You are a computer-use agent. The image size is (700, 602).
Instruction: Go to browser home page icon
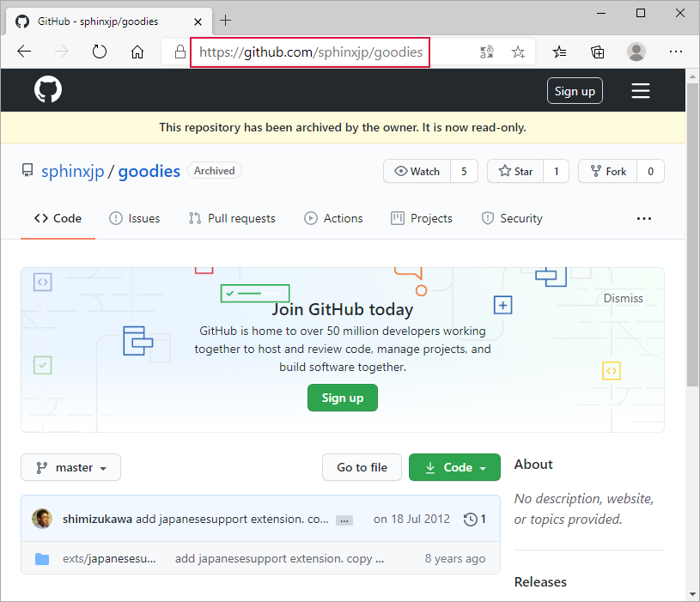[x=137, y=52]
